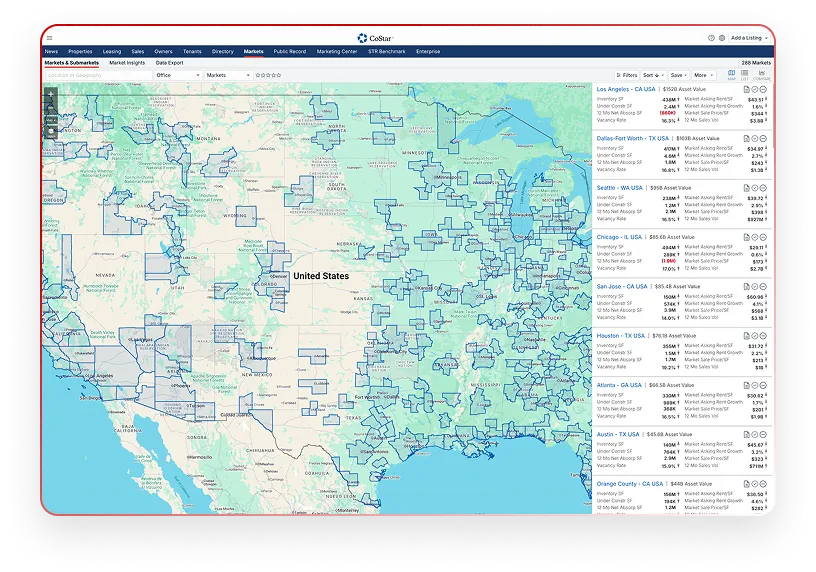Open Seattle - WA USA market link

pyautogui.click(x=619, y=188)
